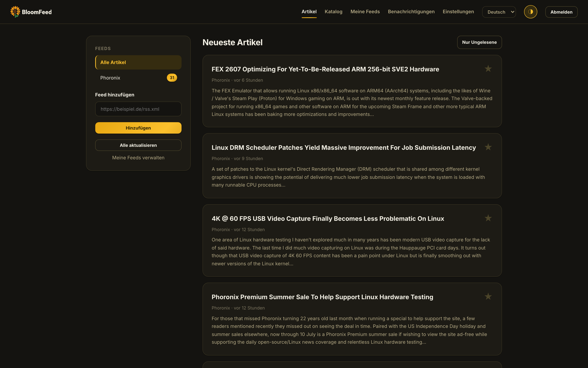The image size is (588, 368).
Task: Select Alle Artikel in the feeds list
Action: point(138,62)
